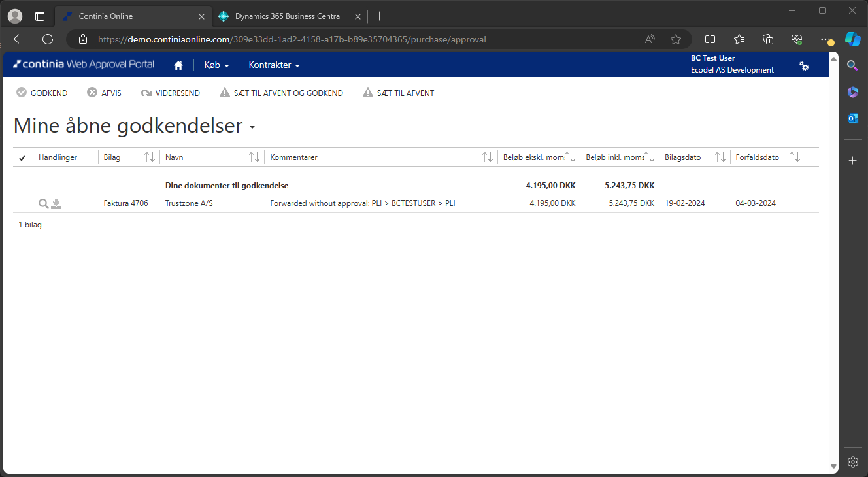Add page to favorites with star icon
868x477 pixels.
click(676, 39)
